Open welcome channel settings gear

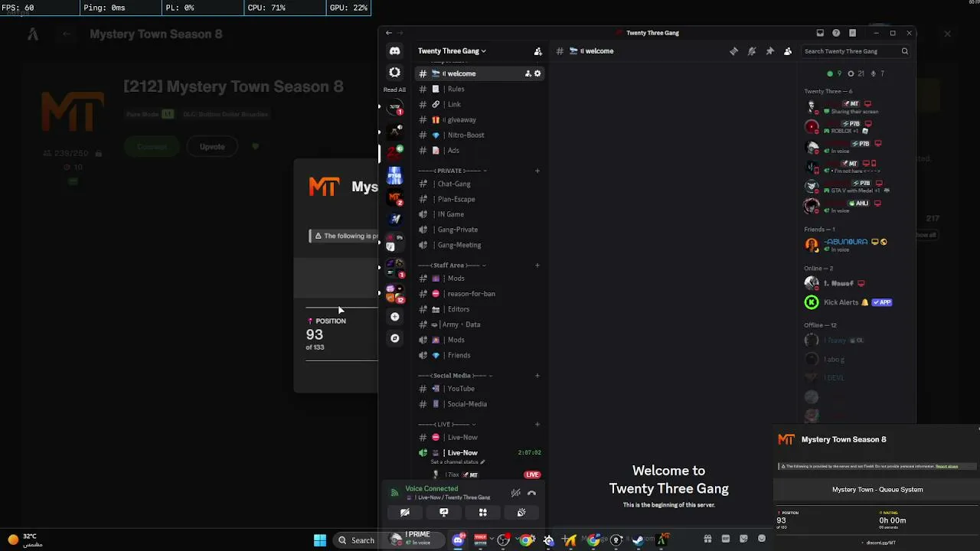click(537, 73)
